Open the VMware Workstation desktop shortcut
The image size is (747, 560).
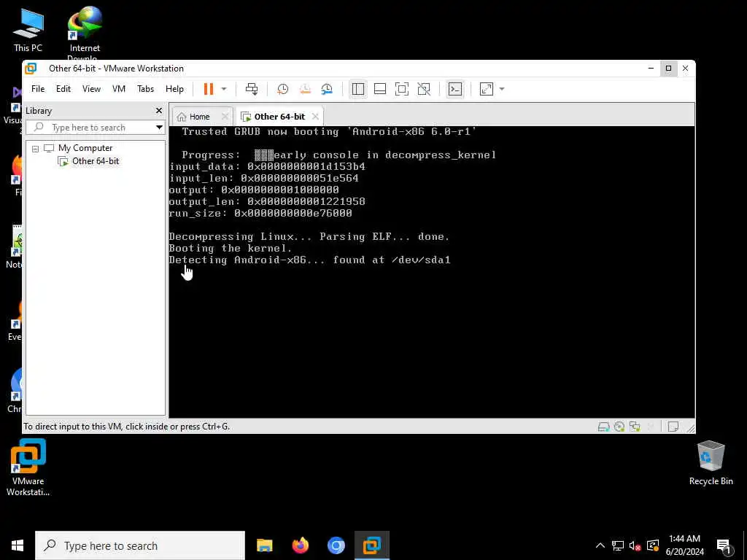click(x=28, y=467)
